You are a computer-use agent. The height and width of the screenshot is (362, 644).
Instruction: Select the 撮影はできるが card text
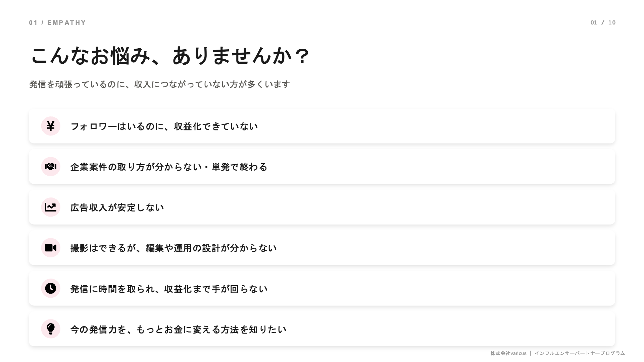point(174,248)
